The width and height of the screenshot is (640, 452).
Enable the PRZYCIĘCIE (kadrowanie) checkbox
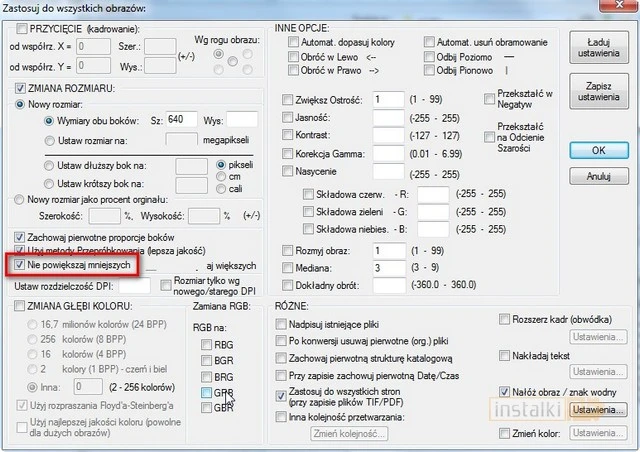[22, 29]
